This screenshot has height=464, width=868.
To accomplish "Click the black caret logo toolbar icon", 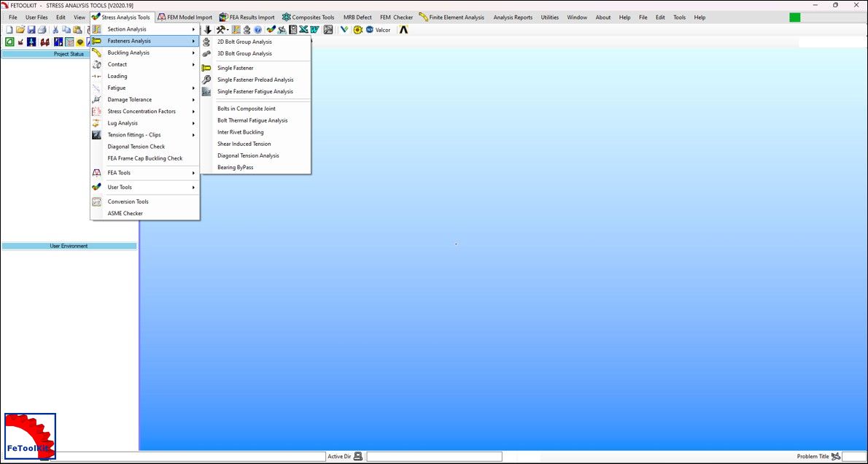I will [403, 30].
